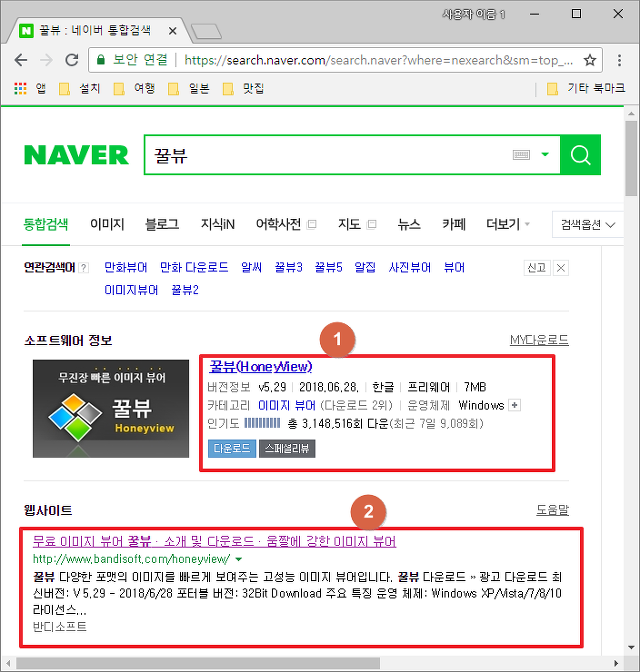
Task: Click the 반디소프트 publisher text
Action: (x=60, y=627)
